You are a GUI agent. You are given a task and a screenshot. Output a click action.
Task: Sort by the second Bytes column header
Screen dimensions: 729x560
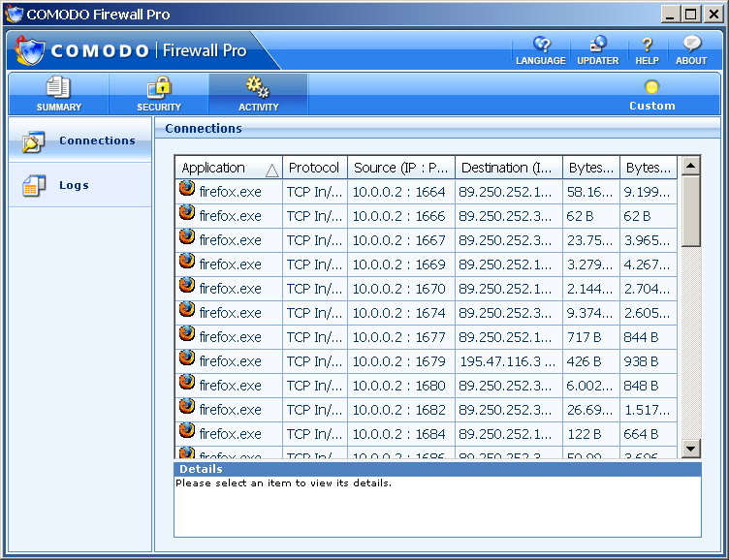tap(649, 168)
